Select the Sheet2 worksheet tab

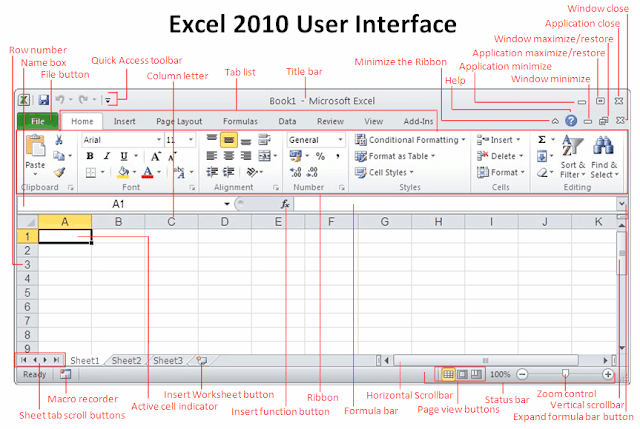[127, 360]
